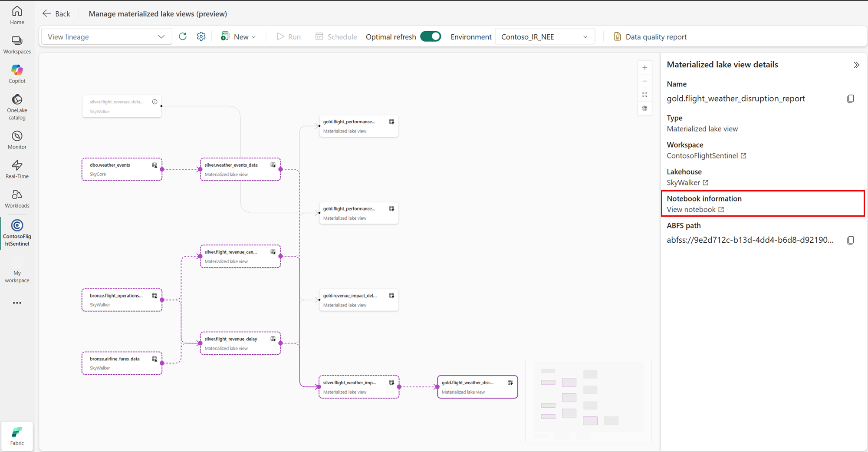The width and height of the screenshot is (868, 452).
Task: Click the Back button
Action: click(56, 13)
